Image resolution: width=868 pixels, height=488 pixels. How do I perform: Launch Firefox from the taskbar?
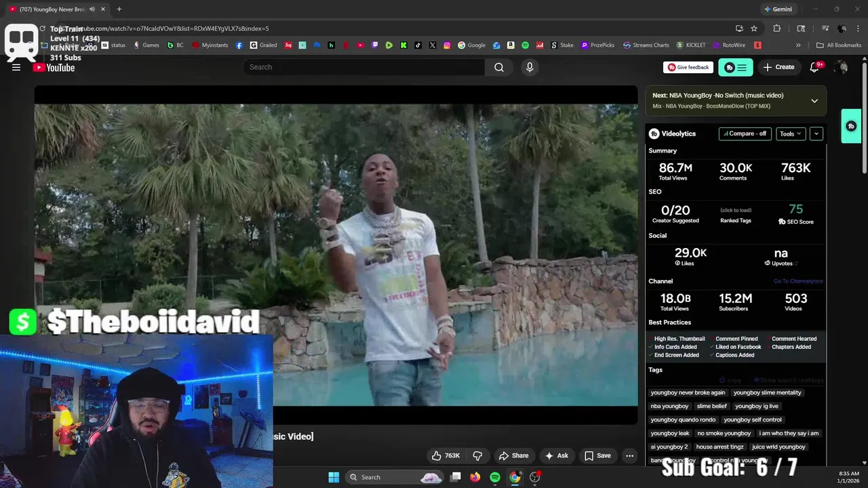(x=475, y=477)
